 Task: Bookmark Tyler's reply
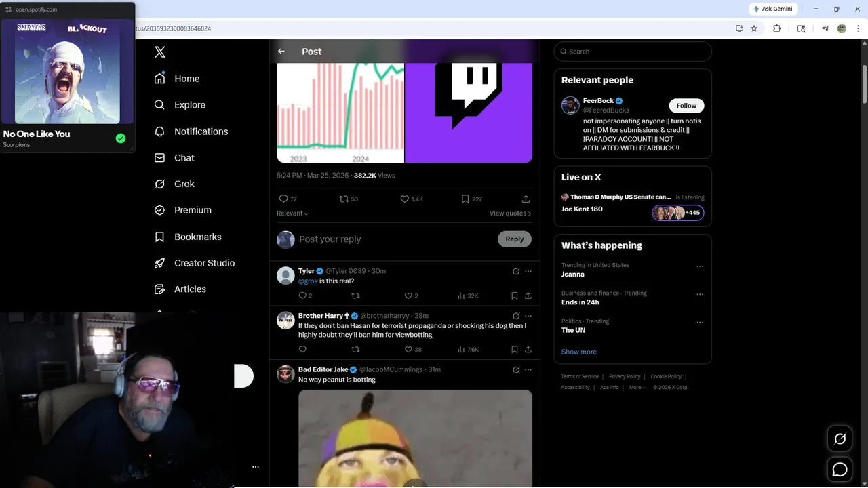click(x=515, y=296)
